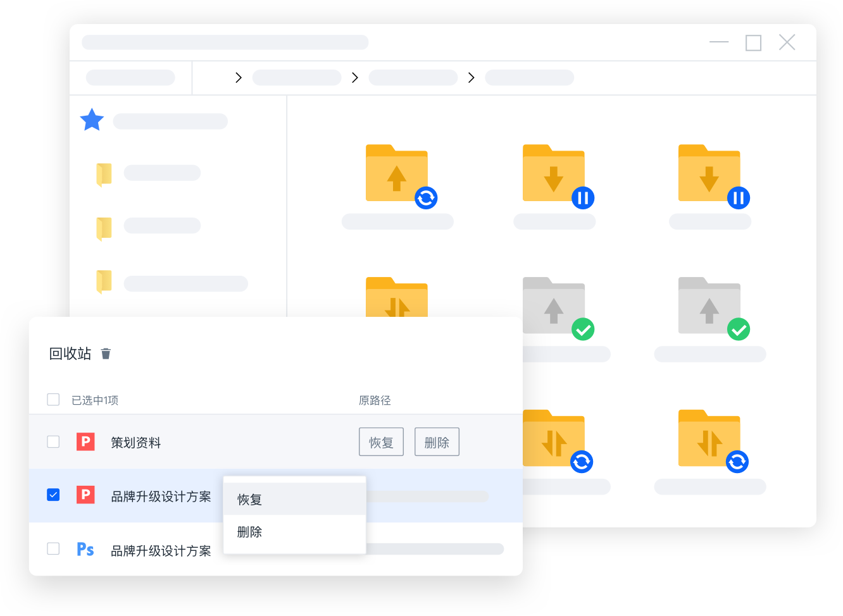Viewport: 843px width, 616px height.
Task: Click the first breadcrumb chevron
Action: coord(239,77)
